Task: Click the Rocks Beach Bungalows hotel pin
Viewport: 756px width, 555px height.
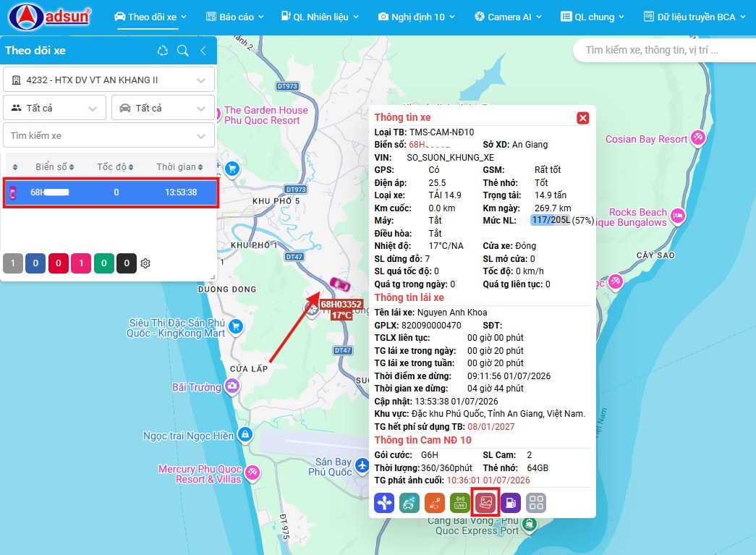Action: [x=678, y=216]
